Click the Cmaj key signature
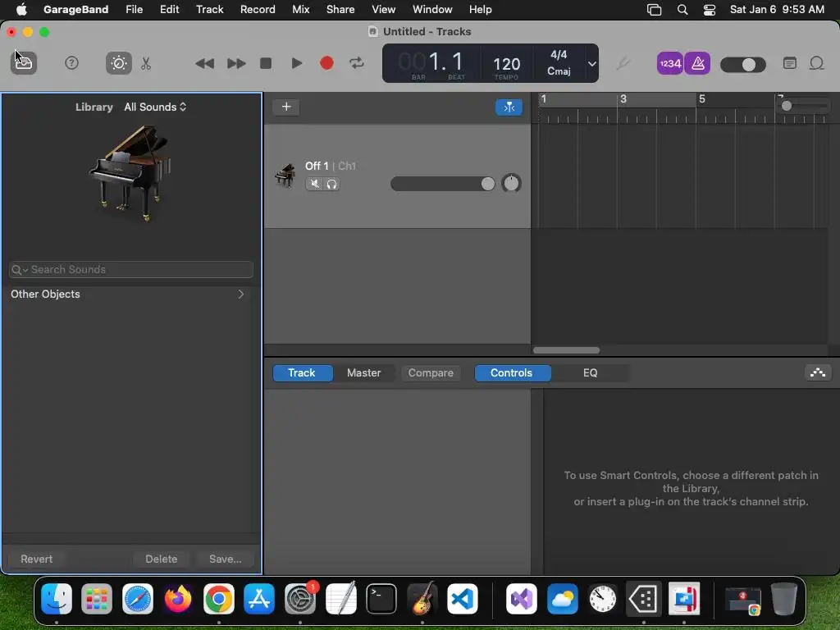 tap(559, 71)
